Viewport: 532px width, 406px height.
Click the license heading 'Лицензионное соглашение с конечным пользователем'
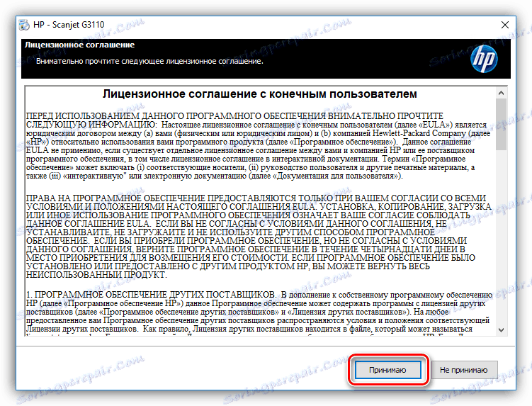[260, 94]
